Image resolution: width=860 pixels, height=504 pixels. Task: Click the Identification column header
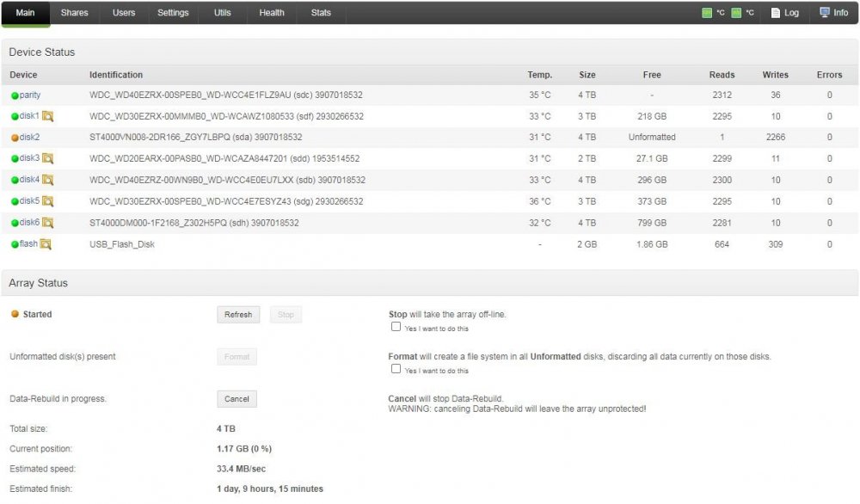(116, 75)
